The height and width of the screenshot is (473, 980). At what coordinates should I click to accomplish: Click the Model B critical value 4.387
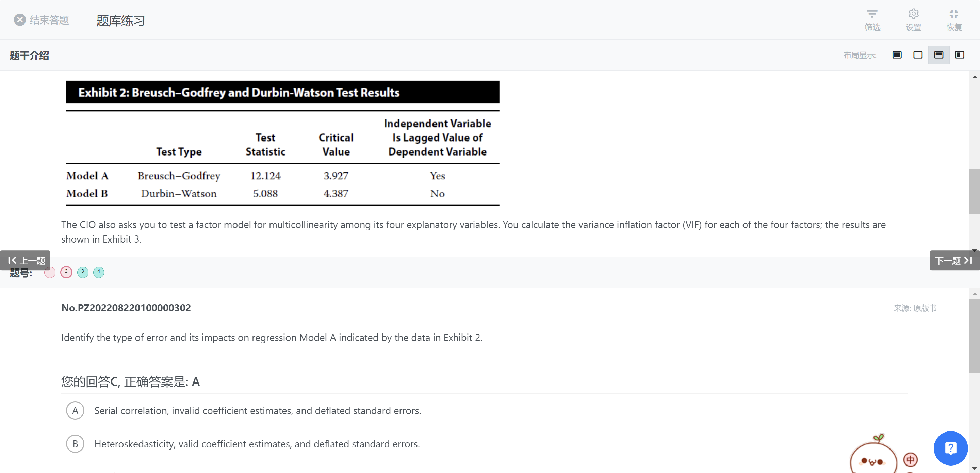pos(336,193)
